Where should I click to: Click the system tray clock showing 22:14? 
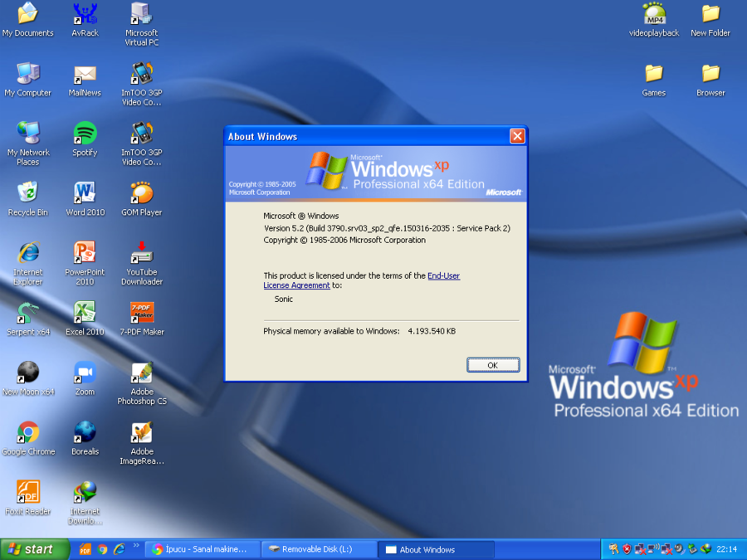click(727, 549)
